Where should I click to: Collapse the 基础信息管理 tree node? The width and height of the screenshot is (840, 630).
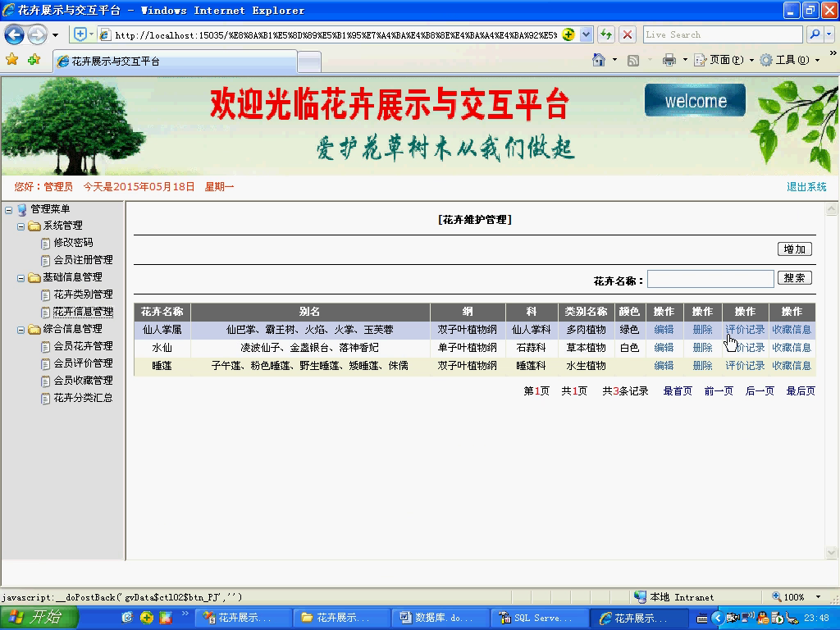point(21,278)
